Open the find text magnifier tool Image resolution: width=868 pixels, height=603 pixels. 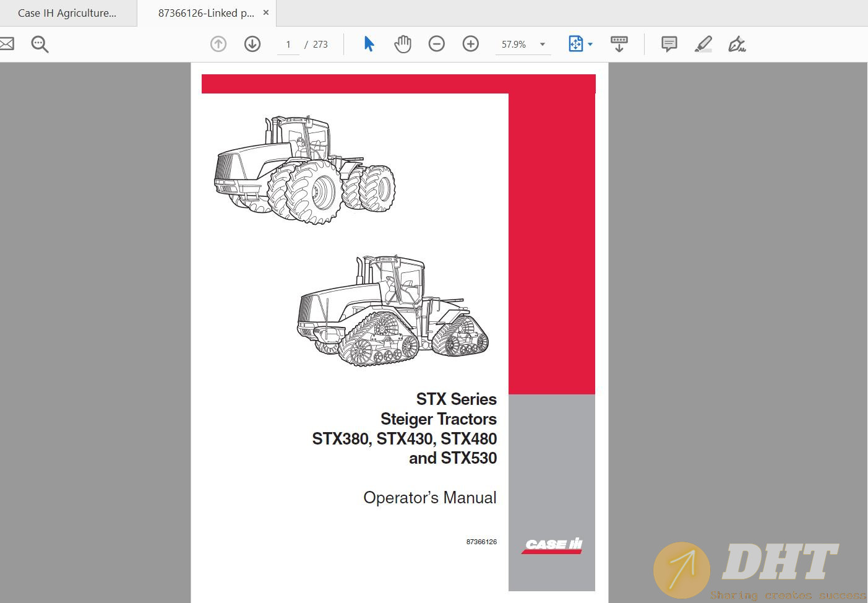(x=40, y=44)
